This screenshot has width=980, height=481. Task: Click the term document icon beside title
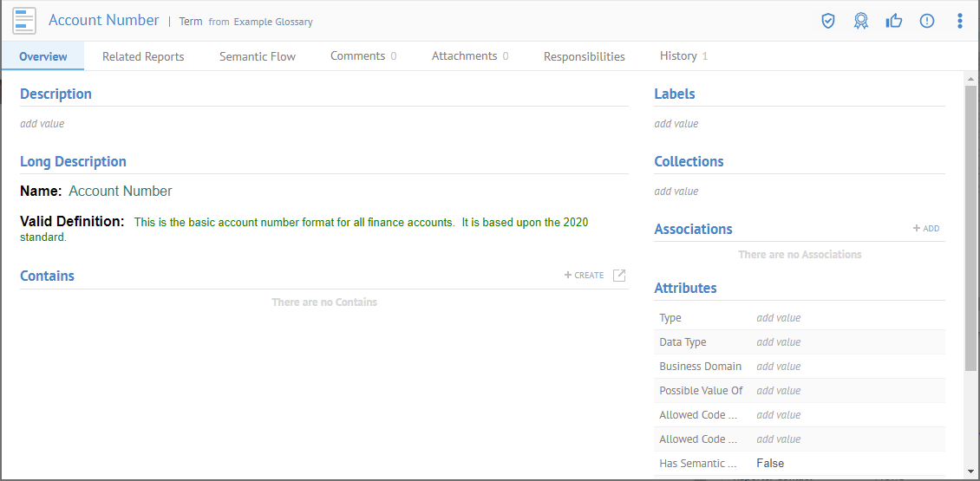[24, 21]
